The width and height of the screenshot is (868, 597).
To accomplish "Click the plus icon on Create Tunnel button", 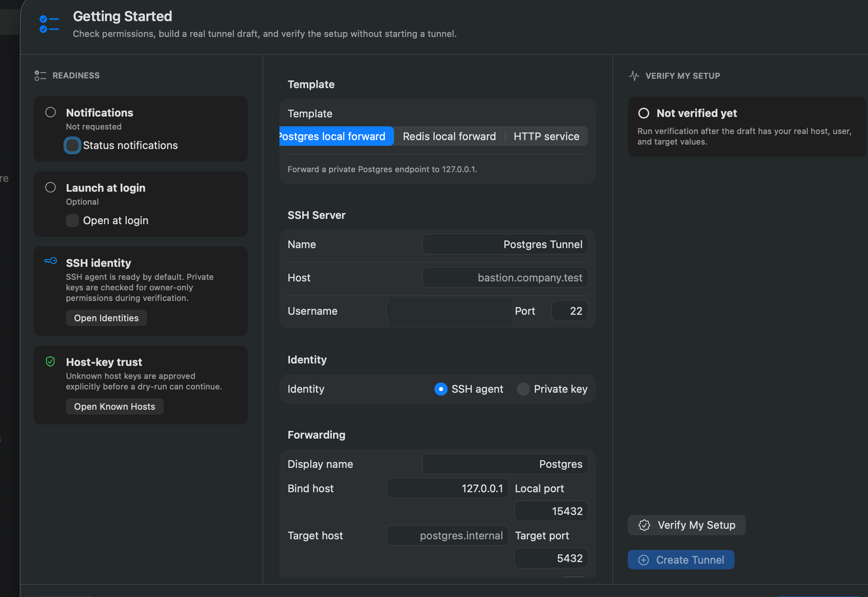I will (643, 560).
